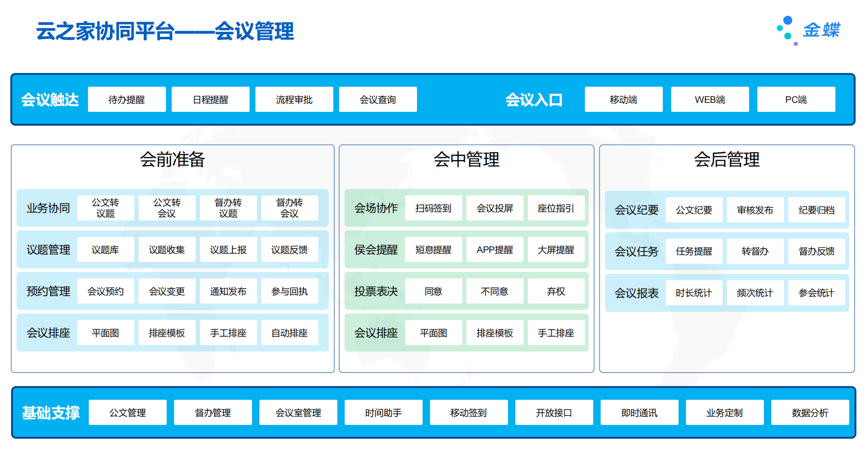The image size is (868, 457).
Task: Open 流程审批 in 会议触达 row
Action: pyautogui.click(x=294, y=99)
